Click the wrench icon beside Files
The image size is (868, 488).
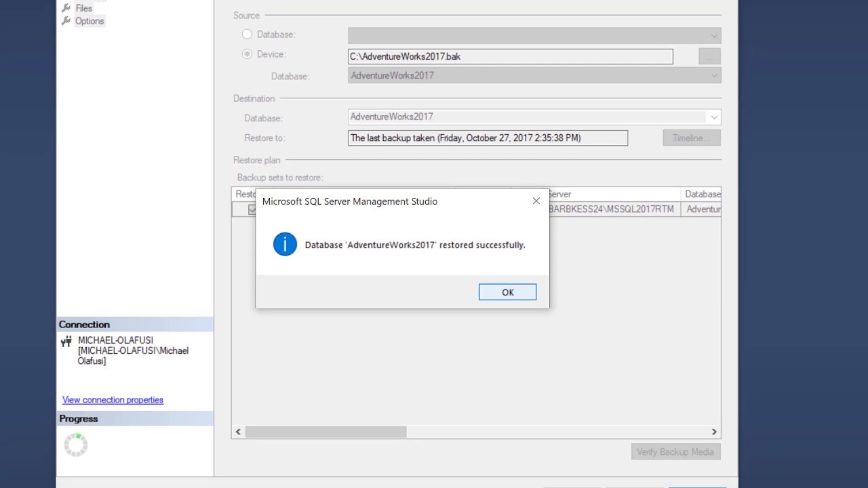pos(66,8)
